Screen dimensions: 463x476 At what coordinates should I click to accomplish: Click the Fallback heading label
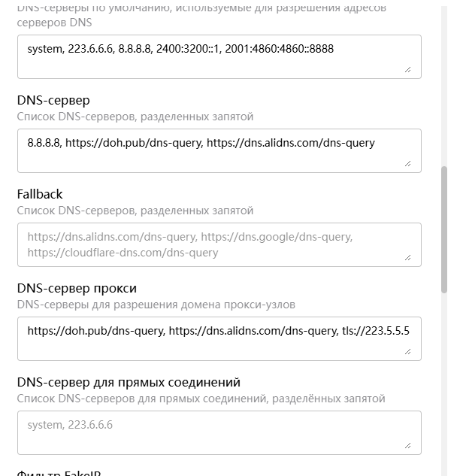(x=40, y=194)
